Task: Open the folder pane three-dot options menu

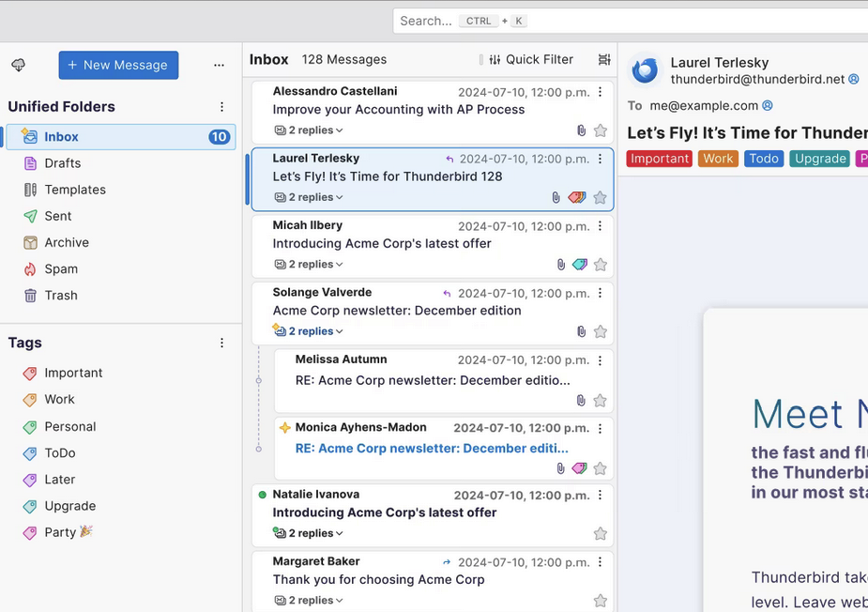Action: tap(220, 66)
